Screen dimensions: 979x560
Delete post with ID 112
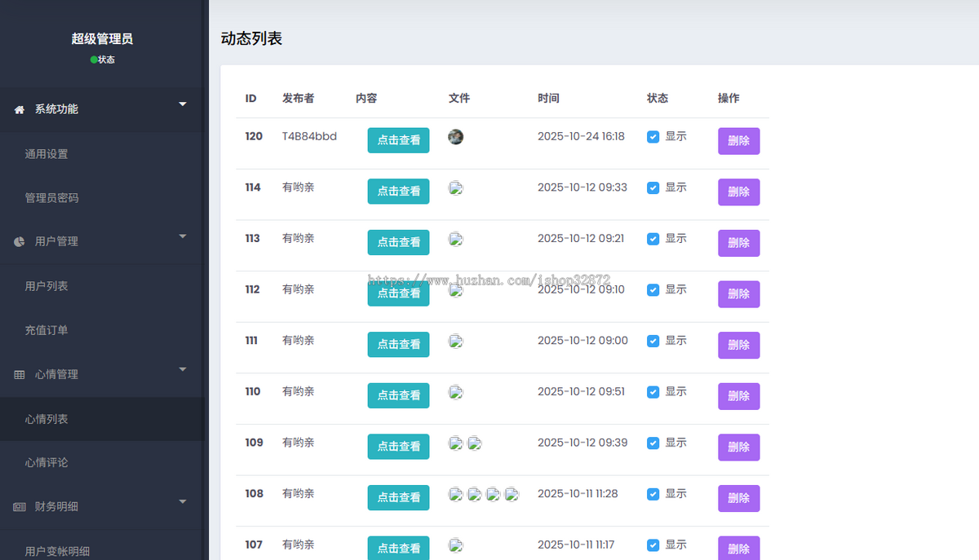click(738, 294)
